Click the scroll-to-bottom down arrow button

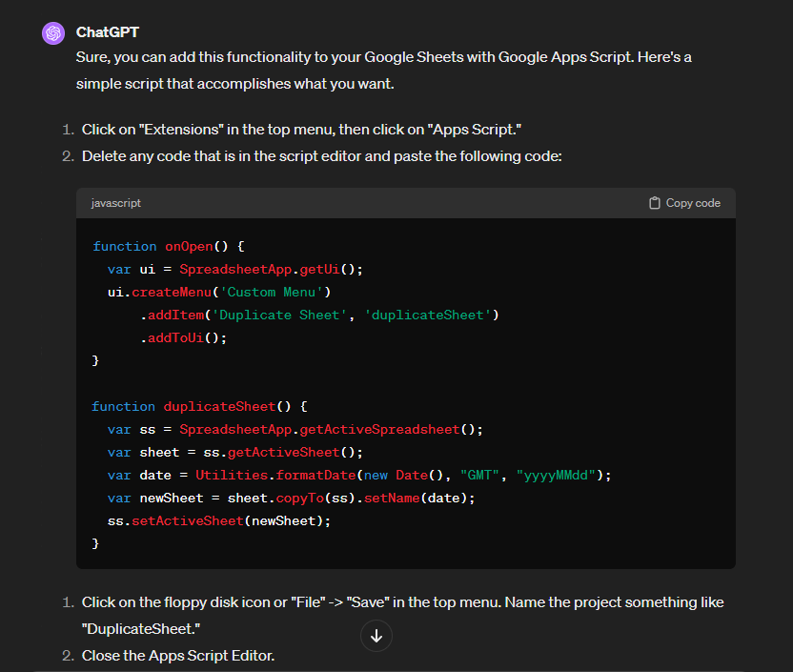click(x=376, y=636)
